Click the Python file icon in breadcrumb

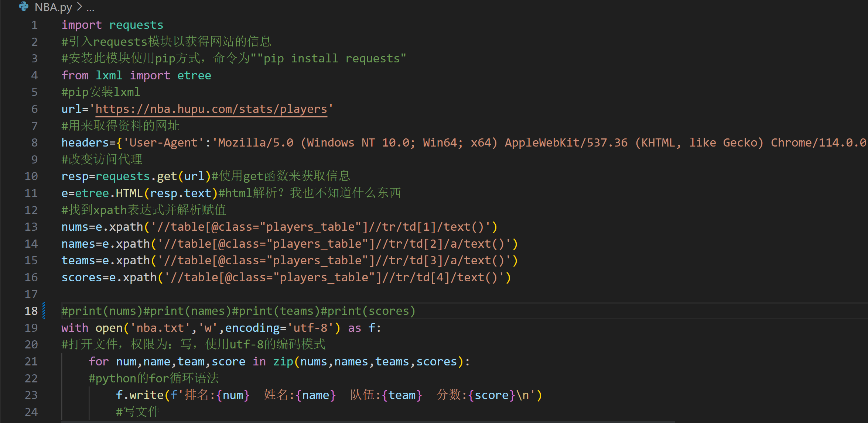(x=24, y=7)
